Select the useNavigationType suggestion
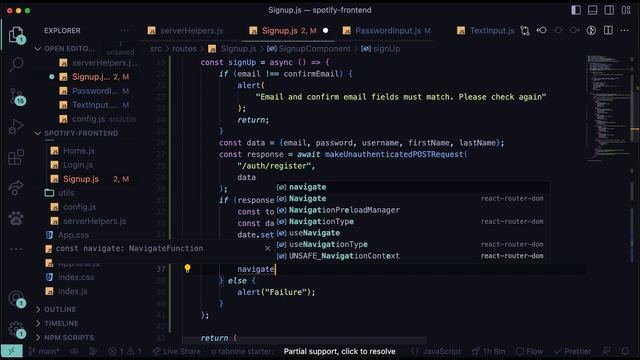640x360 pixels. click(411, 244)
